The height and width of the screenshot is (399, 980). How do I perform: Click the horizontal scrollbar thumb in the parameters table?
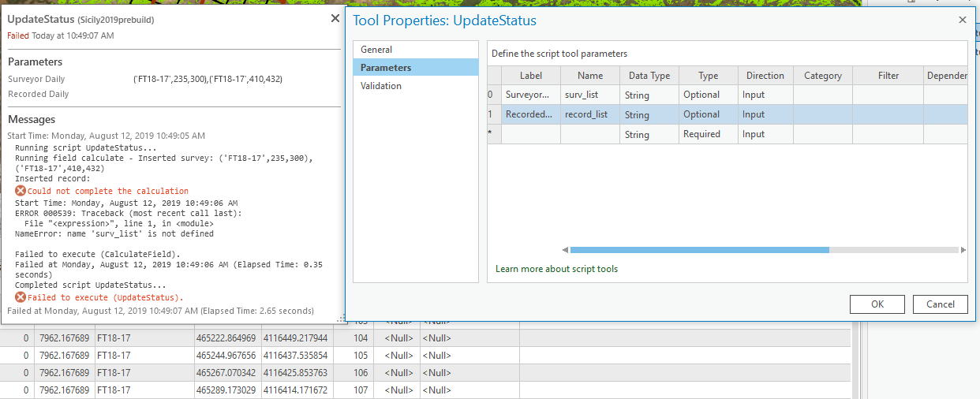pos(699,250)
